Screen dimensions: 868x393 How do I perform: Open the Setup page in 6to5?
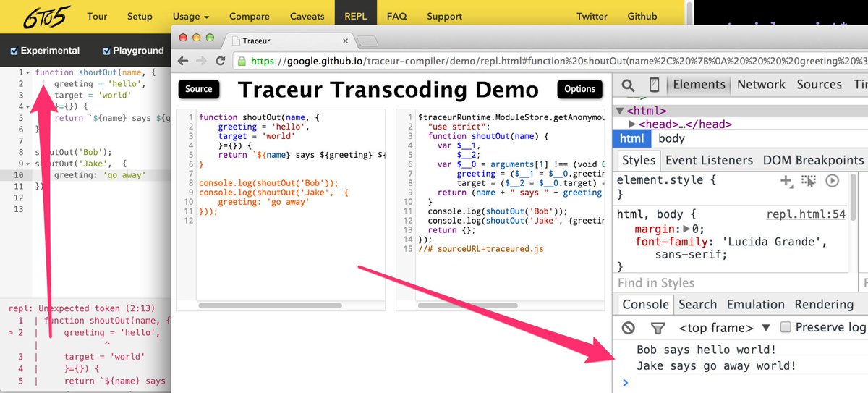(140, 16)
